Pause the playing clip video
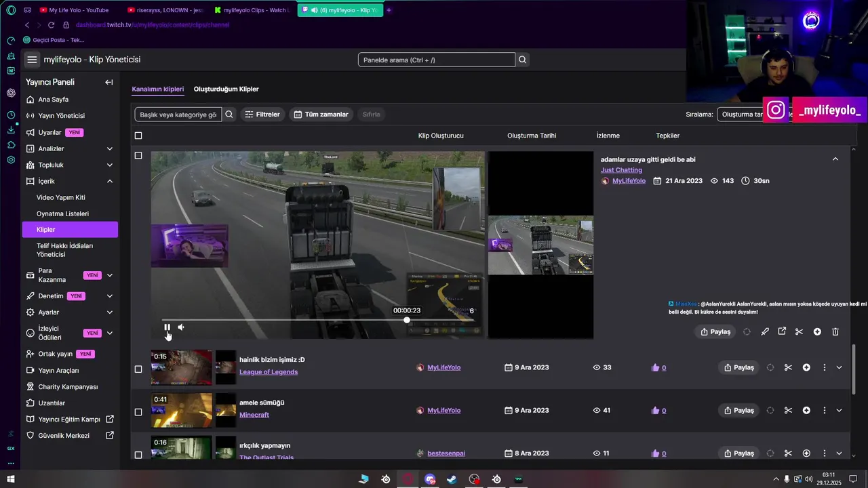Image resolution: width=868 pixels, height=488 pixels. tap(167, 327)
